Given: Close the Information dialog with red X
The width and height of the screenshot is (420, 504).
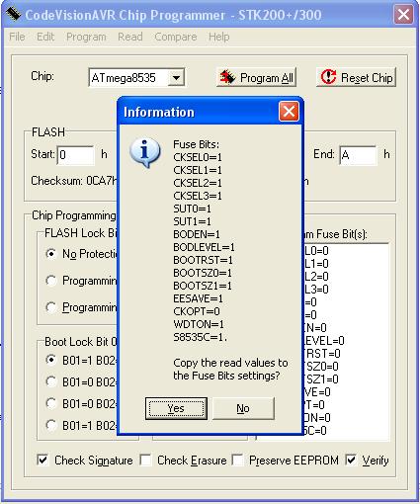Looking at the screenshot, I should coord(289,112).
